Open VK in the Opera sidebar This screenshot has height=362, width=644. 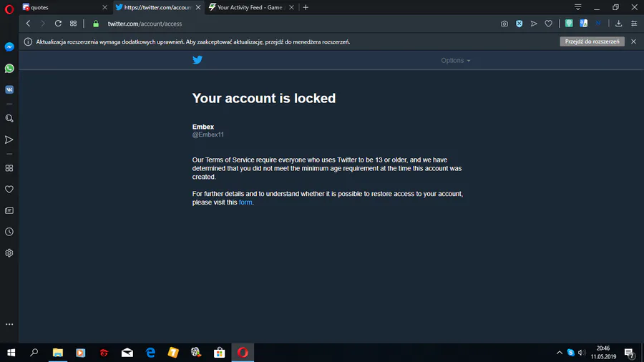click(x=9, y=89)
